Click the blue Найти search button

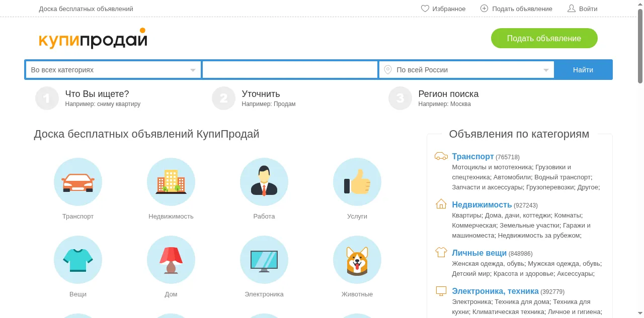point(583,70)
